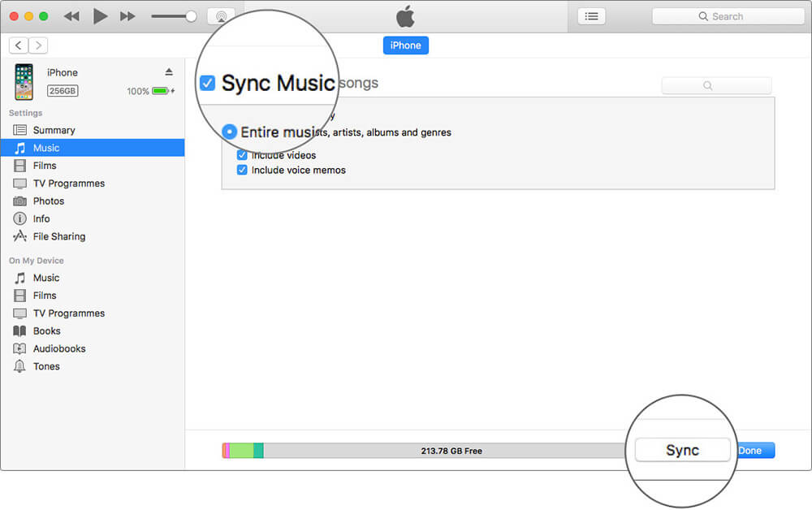The width and height of the screenshot is (812, 510).
Task: Open File Sharing in the sidebar
Action: pos(93,236)
